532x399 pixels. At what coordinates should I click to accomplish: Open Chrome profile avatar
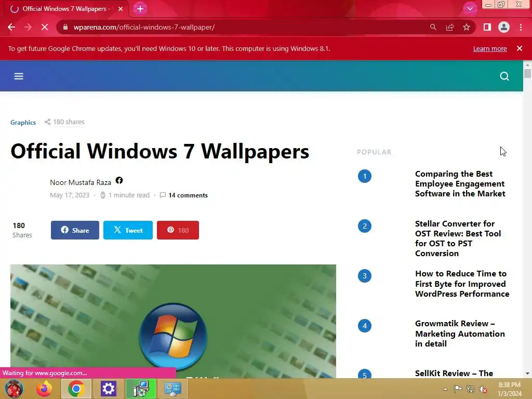504,27
